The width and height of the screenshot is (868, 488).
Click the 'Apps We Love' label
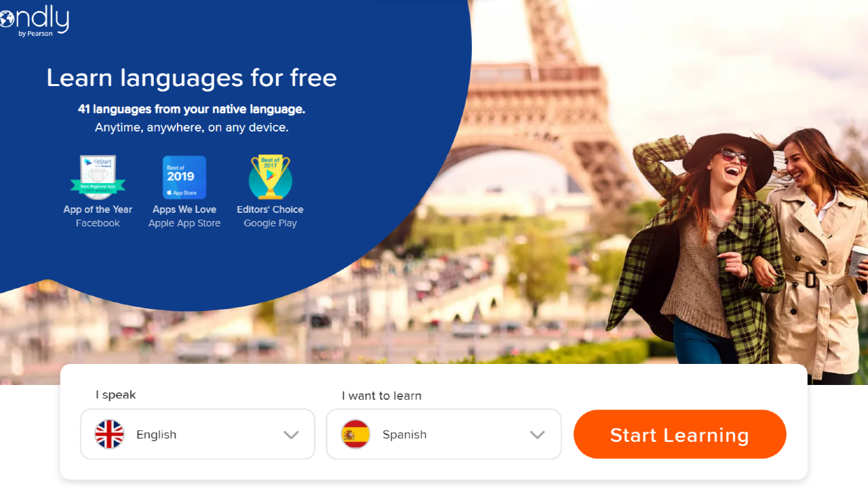tap(184, 209)
